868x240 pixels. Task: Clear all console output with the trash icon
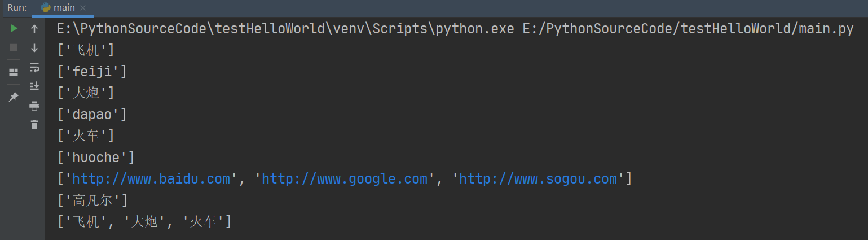pyautogui.click(x=34, y=124)
